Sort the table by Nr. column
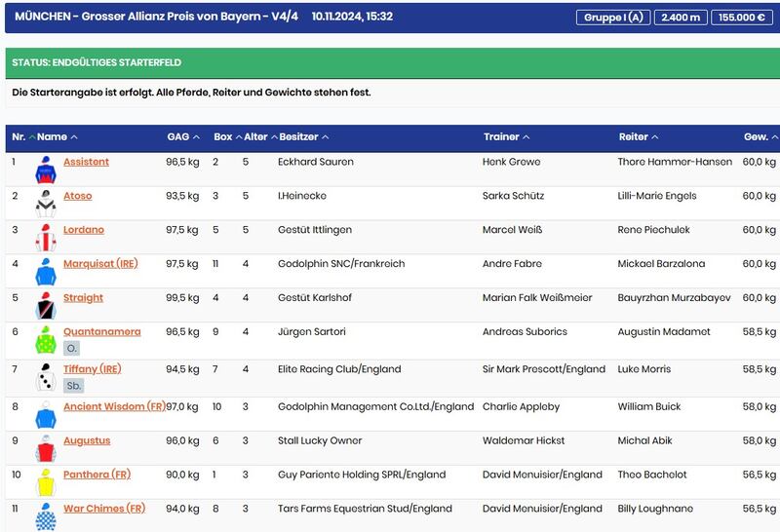780x532 pixels. coord(22,136)
